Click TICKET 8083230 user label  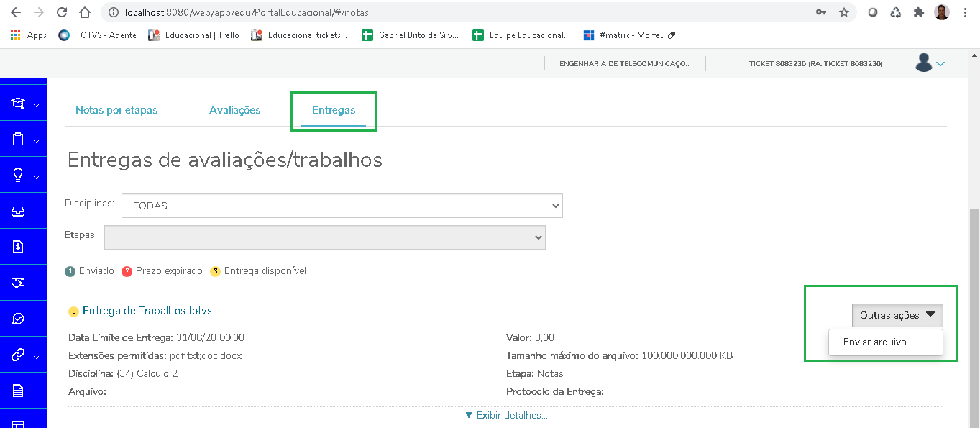(815, 64)
